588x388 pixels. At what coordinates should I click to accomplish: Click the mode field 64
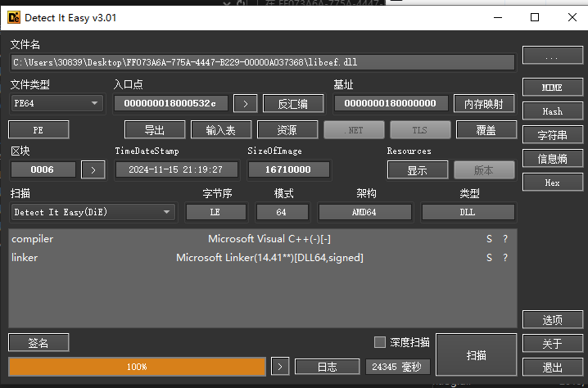pos(283,212)
